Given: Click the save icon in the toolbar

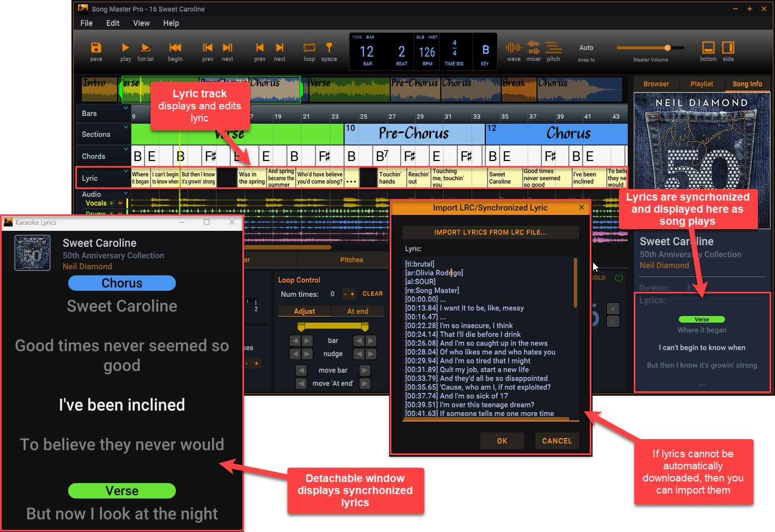Looking at the screenshot, I should click(96, 48).
